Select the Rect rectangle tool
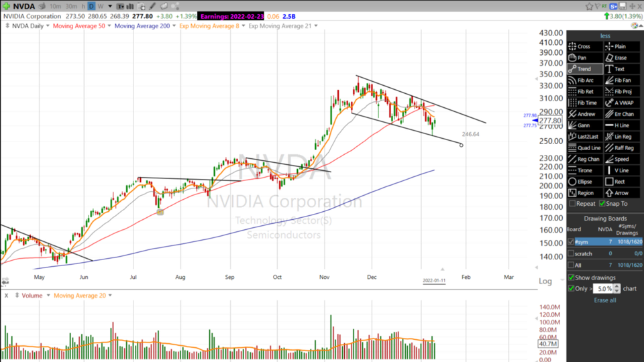The width and height of the screenshot is (644, 362). pyautogui.click(x=622, y=182)
